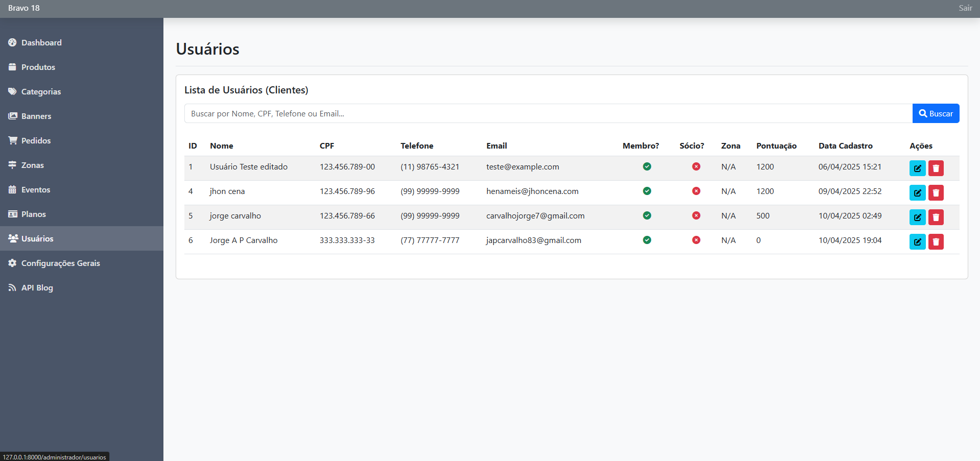The height and width of the screenshot is (461, 980).
Task: Delete user Jorge A P Carvalho
Action: pyautogui.click(x=936, y=241)
